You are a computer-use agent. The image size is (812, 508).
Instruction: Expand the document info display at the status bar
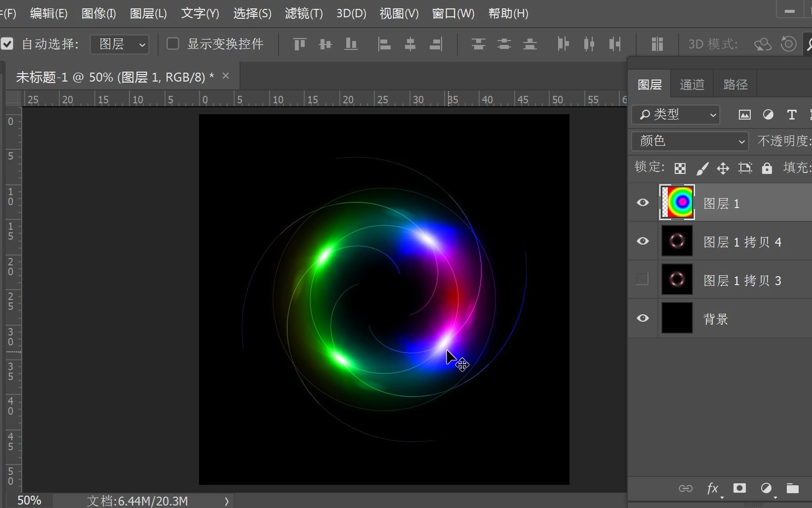tap(226, 501)
